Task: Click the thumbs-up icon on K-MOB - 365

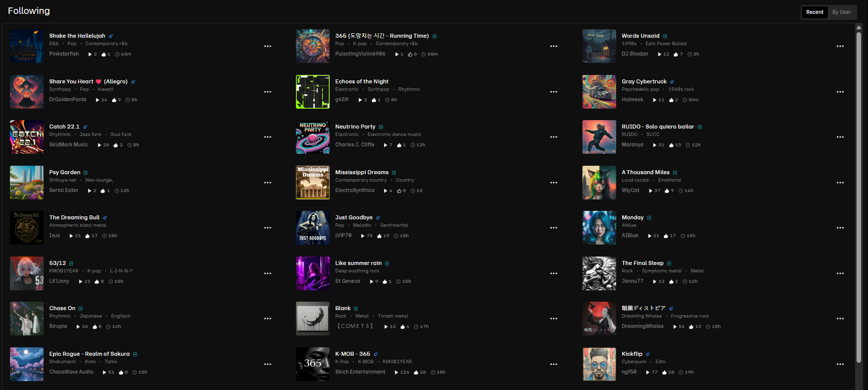Action: click(x=416, y=372)
